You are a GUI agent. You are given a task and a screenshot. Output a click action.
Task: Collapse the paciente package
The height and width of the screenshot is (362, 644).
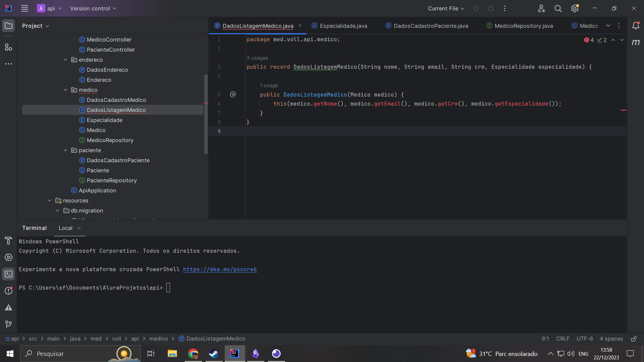65,150
